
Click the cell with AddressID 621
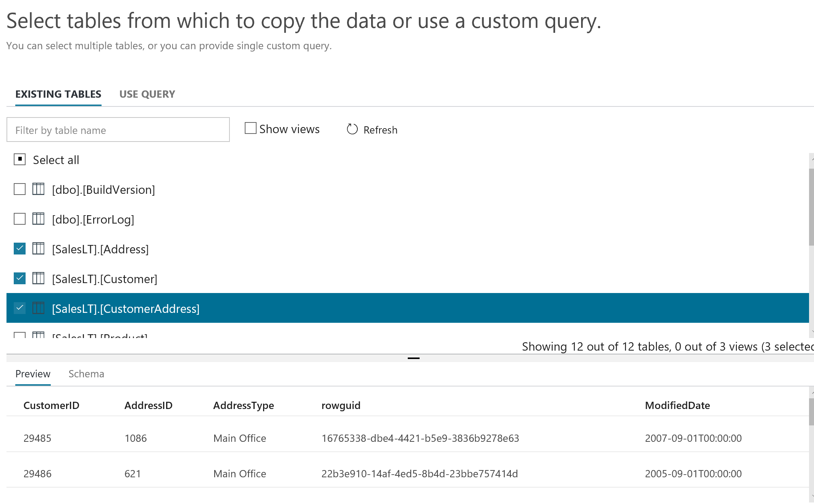[x=133, y=473]
